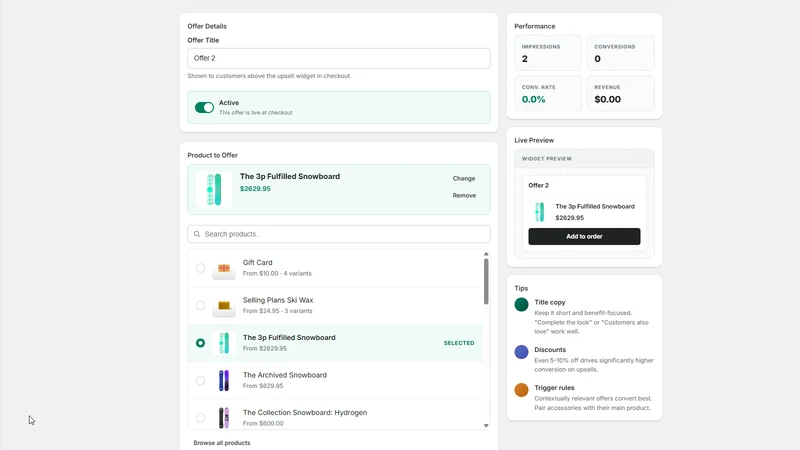Select The 3p Fulfilled Snowboard radio button
This screenshot has height=450, width=800.
tap(201, 343)
